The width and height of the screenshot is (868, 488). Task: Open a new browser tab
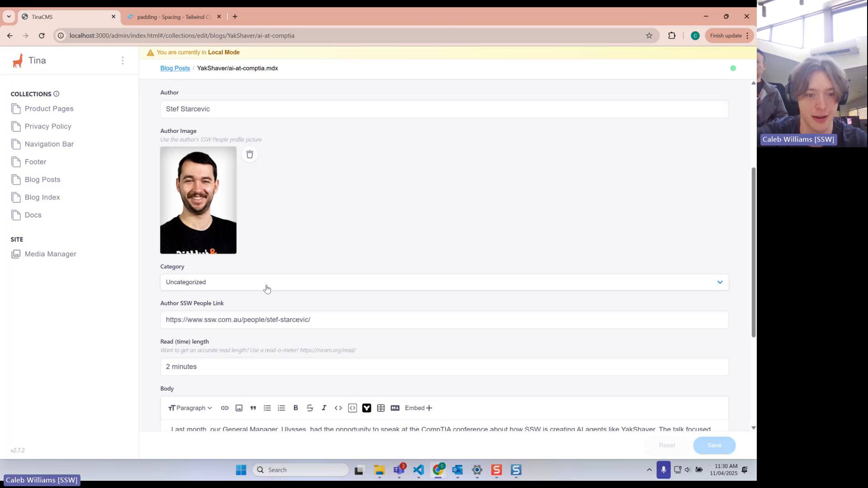235,17
